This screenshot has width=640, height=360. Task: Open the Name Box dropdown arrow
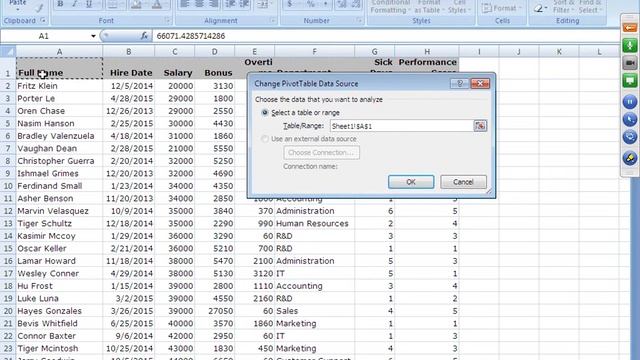coord(93,36)
